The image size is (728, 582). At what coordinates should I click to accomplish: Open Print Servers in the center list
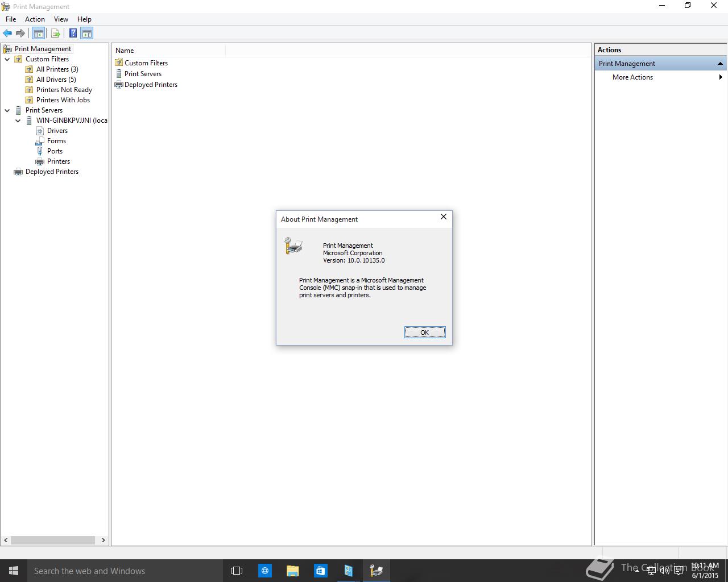tap(143, 74)
